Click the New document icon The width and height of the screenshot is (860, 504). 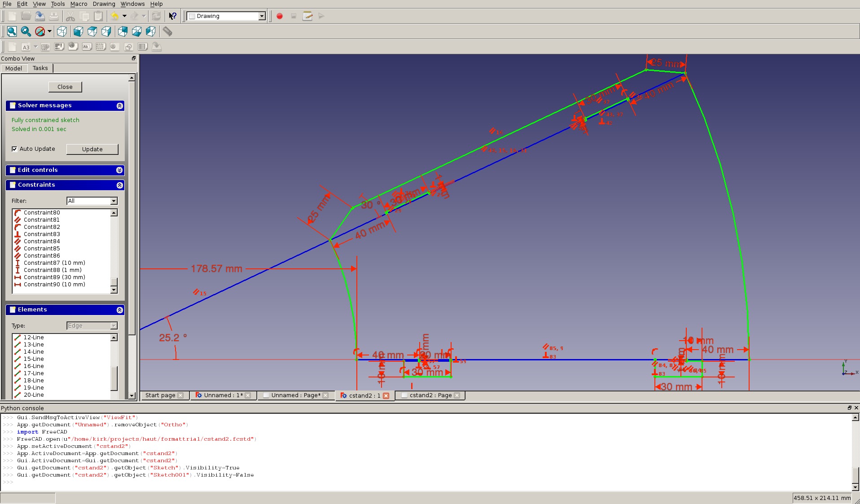click(x=12, y=16)
